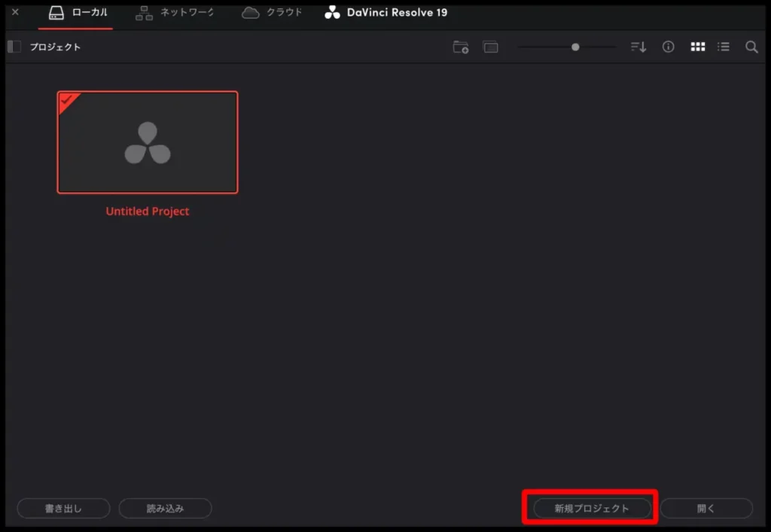Click the DaVinci Resolve 19 logo icon
This screenshot has height=532, width=771.
pyautogui.click(x=331, y=12)
